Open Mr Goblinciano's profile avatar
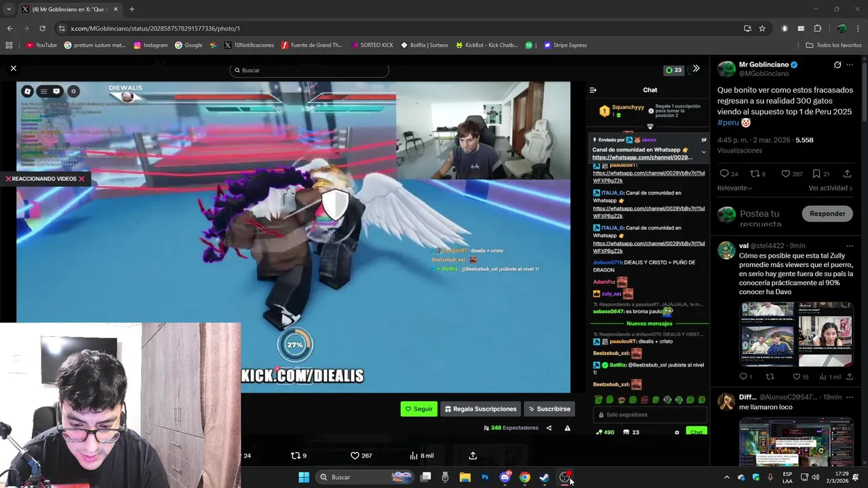The height and width of the screenshot is (488, 868). click(726, 69)
